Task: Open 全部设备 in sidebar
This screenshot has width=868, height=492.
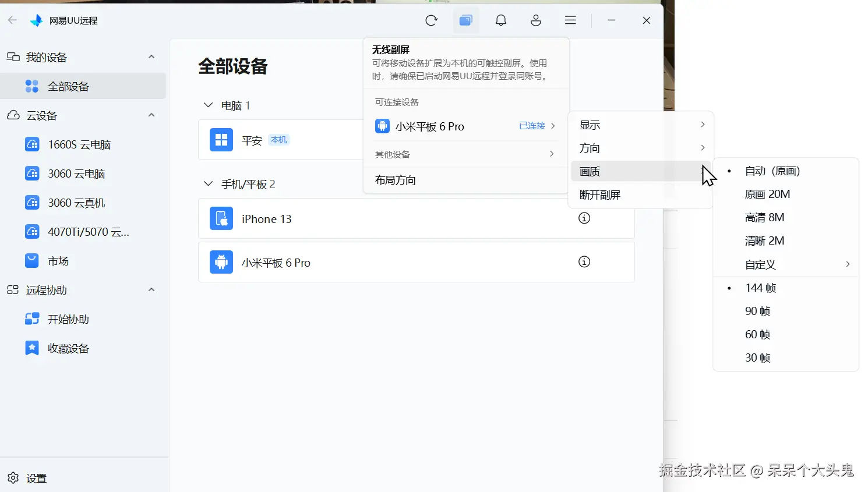Action: (x=83, y=86)
